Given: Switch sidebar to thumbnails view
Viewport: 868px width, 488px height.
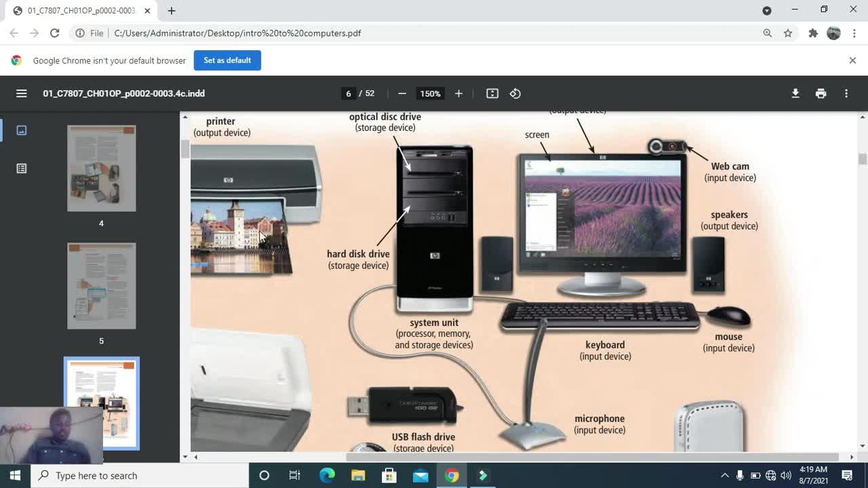Looking at the screenshot, I should pyautogui.click(x=22, y=130).
